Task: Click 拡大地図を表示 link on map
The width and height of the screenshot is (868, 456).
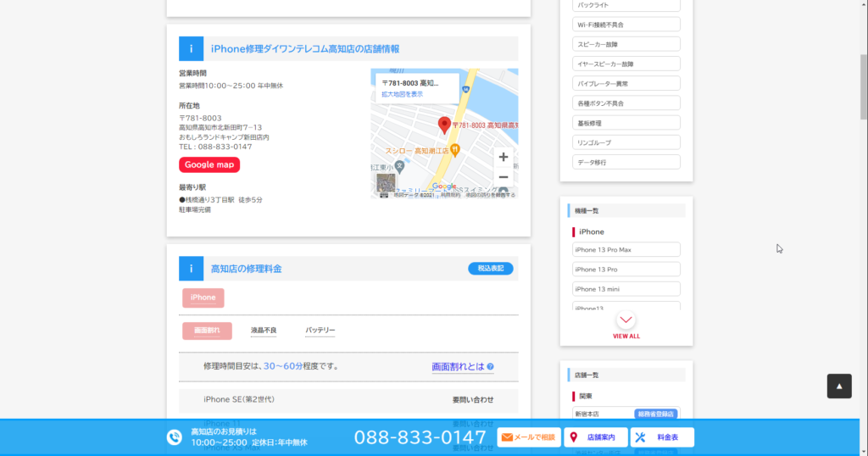Action: 402,95
